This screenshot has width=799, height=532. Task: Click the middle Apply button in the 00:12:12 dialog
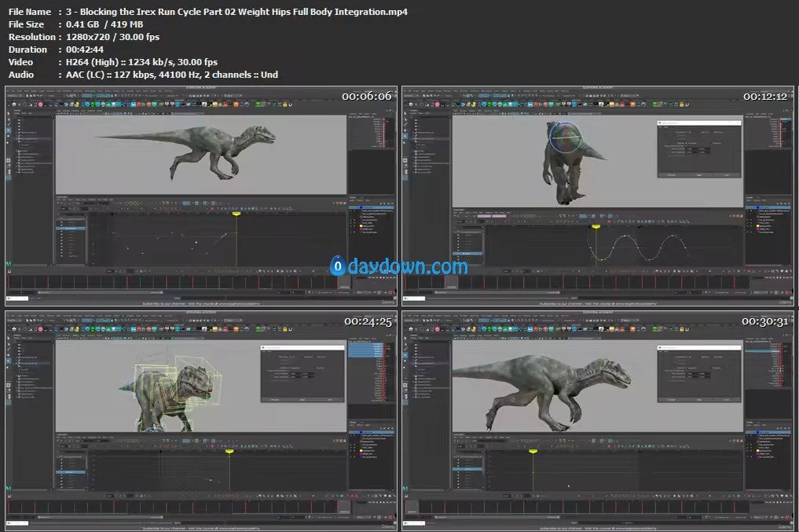point(698,175)
